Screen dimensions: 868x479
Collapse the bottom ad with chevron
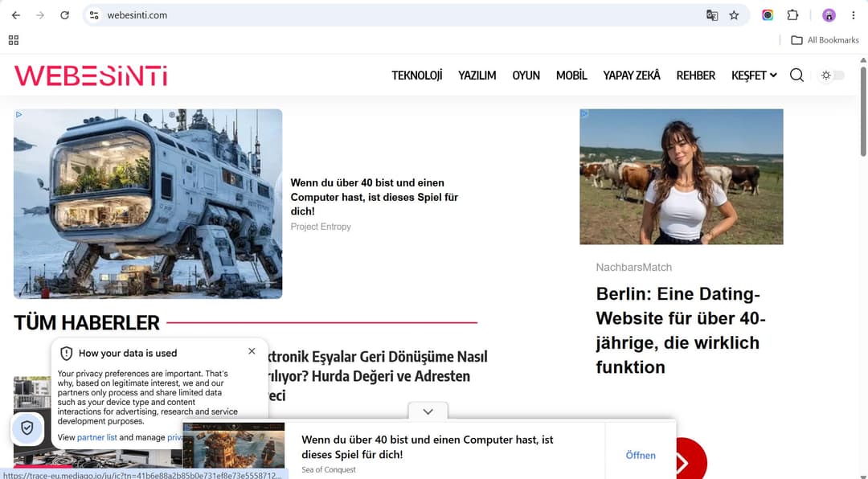pos(428,411)
